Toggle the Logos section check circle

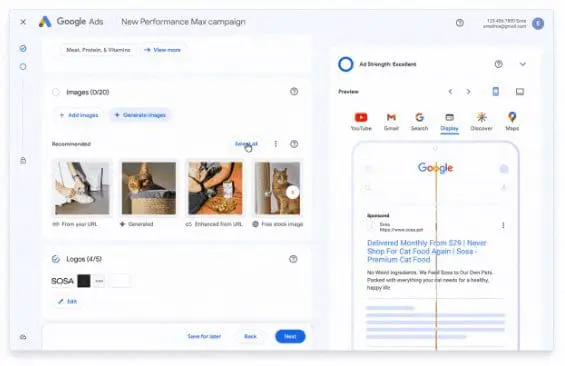(56, 259)
